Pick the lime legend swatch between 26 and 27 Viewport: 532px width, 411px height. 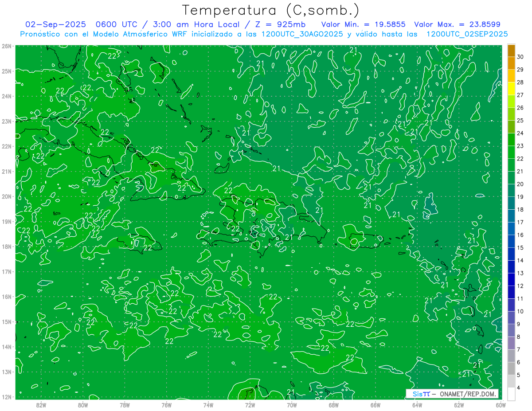[x=511, y=101]
